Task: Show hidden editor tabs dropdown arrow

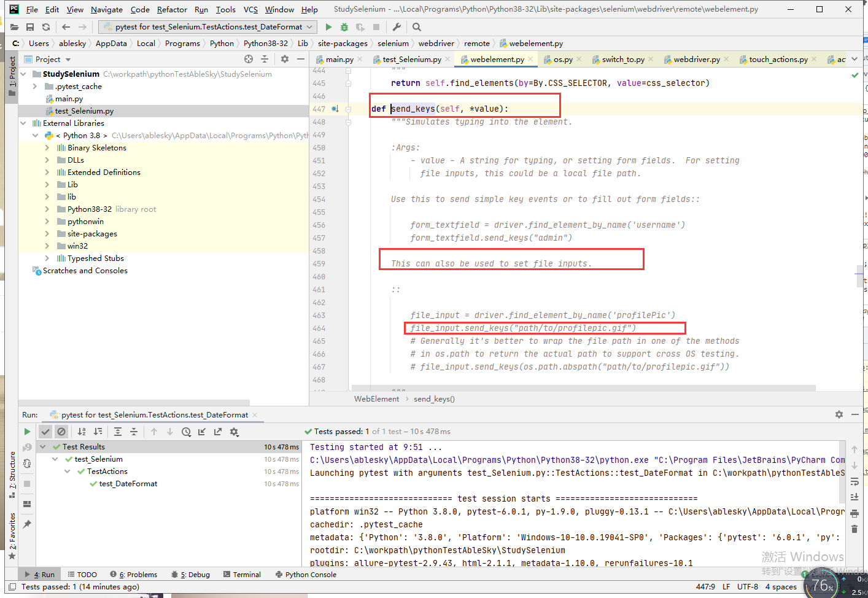Action: tap(854, 59)
